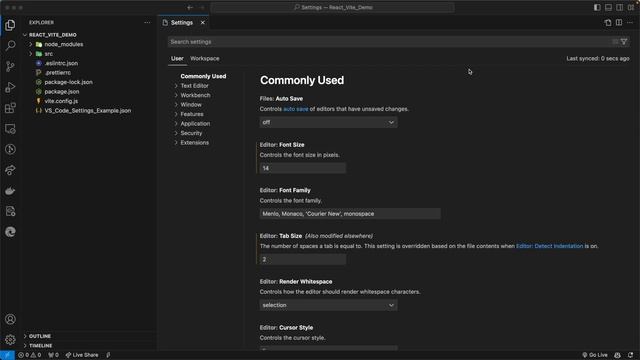
Task: Click the Font Family input field
Action: [x=350, y=213]
